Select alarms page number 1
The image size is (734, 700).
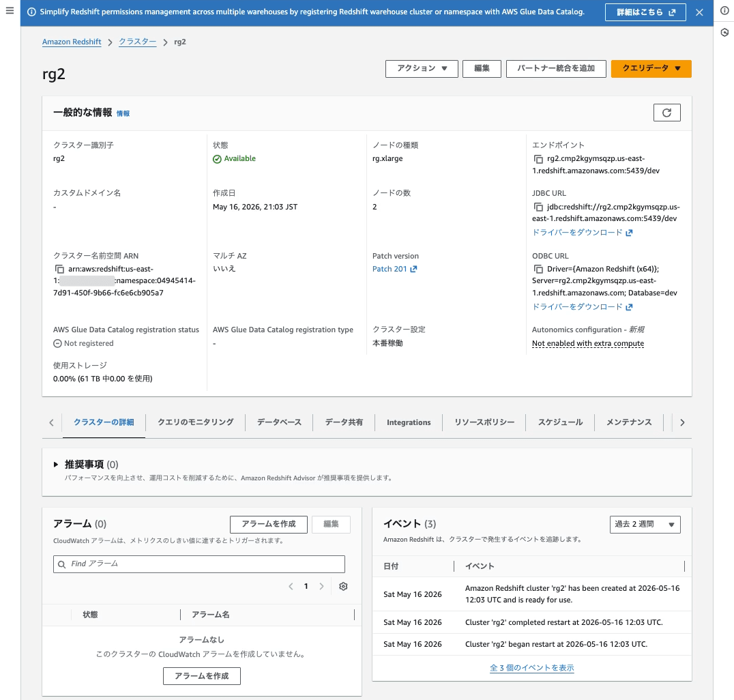[x=306, y=586]
